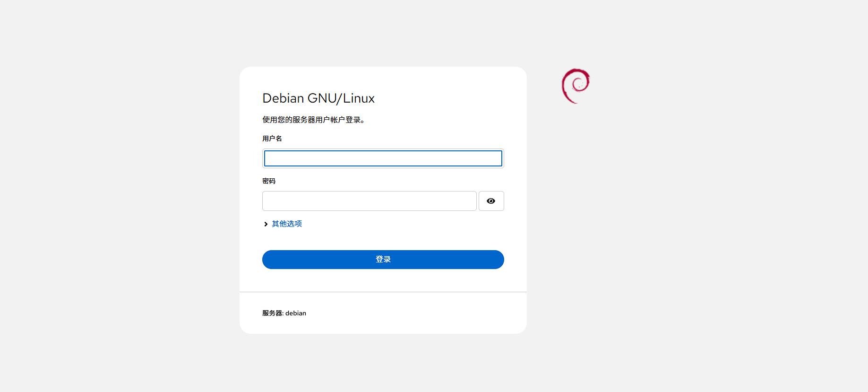Click the 使用您的服务器用户帐户登录 instruction text

click(x=313, y=120)
